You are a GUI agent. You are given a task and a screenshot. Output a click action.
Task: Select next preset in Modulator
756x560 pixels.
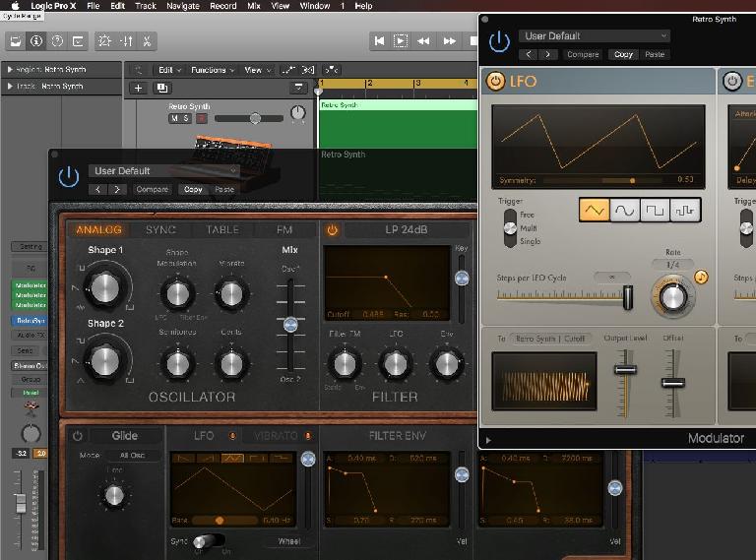click(x=547, y=54)
